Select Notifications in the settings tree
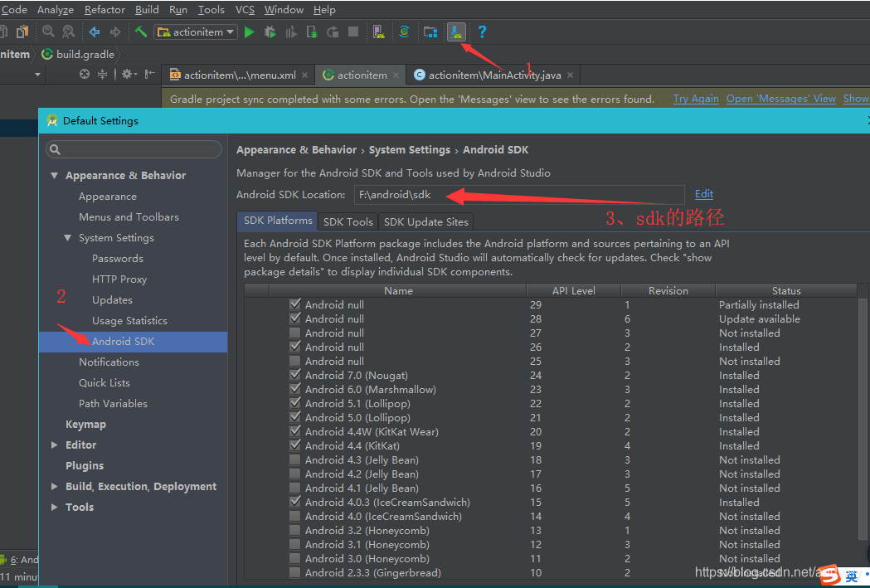The image size is (870, 588). [x=109, y=362]
